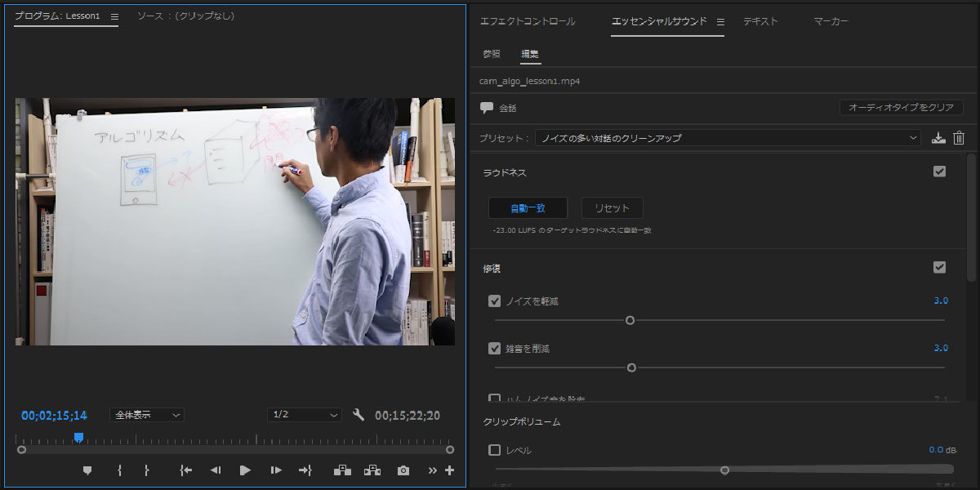Click the Mark In bracket icon

pyautogui.click(x=120, y=470)
